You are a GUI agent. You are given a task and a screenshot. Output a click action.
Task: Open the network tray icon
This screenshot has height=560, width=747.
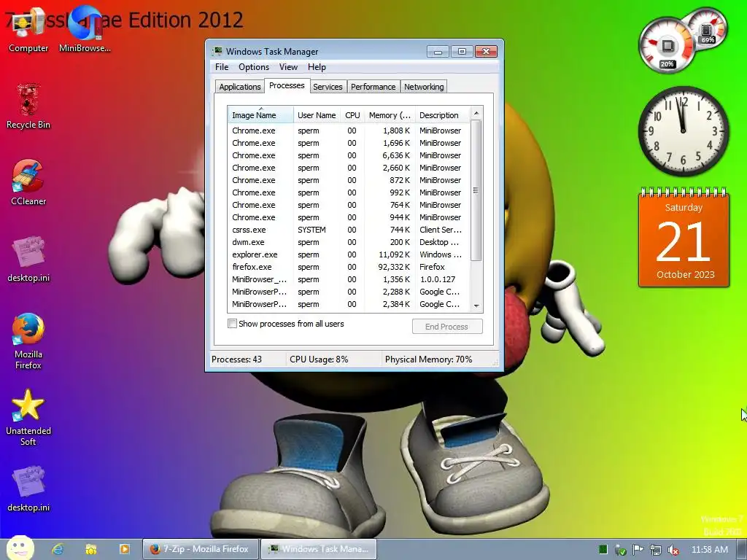[656, 550]
